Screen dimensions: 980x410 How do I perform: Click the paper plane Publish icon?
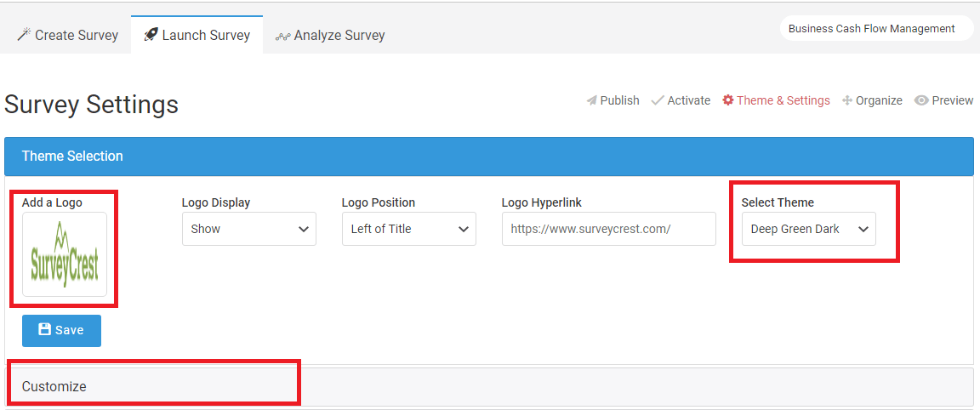592,100
